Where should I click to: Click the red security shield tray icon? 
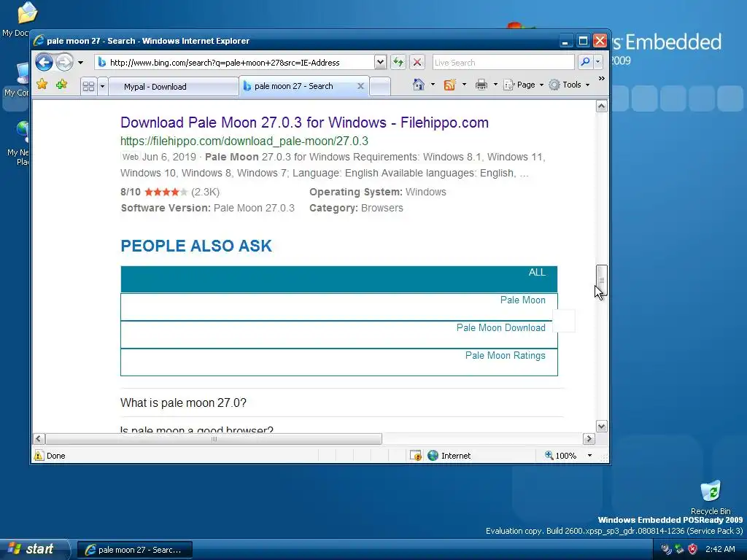point(693,549)
